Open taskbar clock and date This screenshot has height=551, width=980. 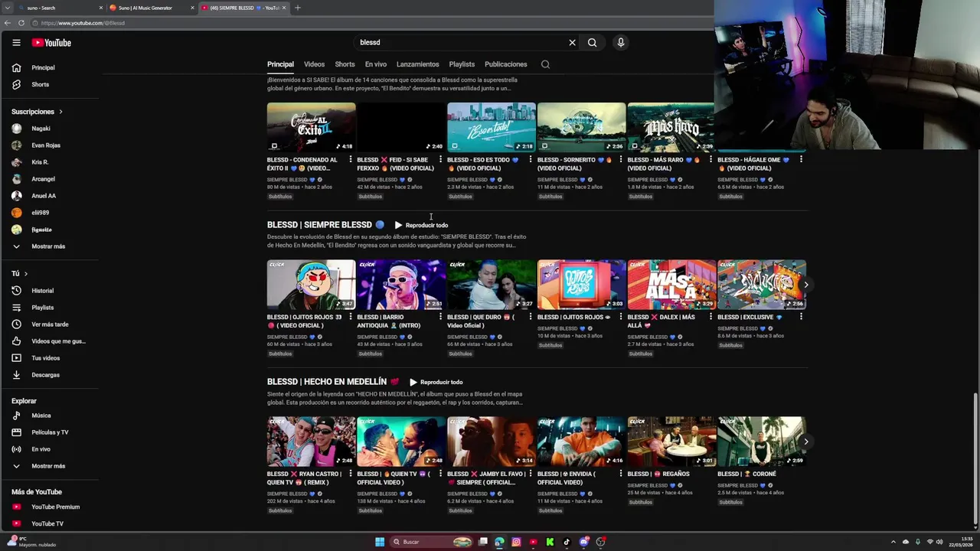(x=961, y=542)
